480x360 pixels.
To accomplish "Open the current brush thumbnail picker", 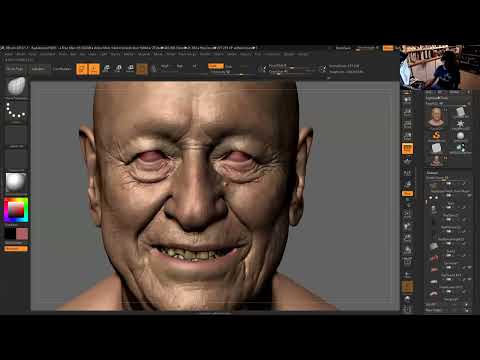I will pos(16,87).
